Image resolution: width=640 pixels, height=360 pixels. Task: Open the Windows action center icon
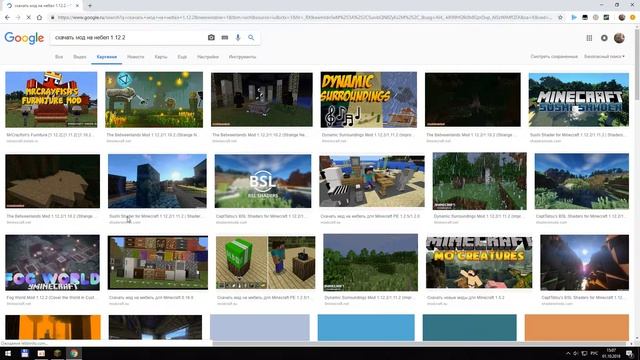tap(630, 353)
